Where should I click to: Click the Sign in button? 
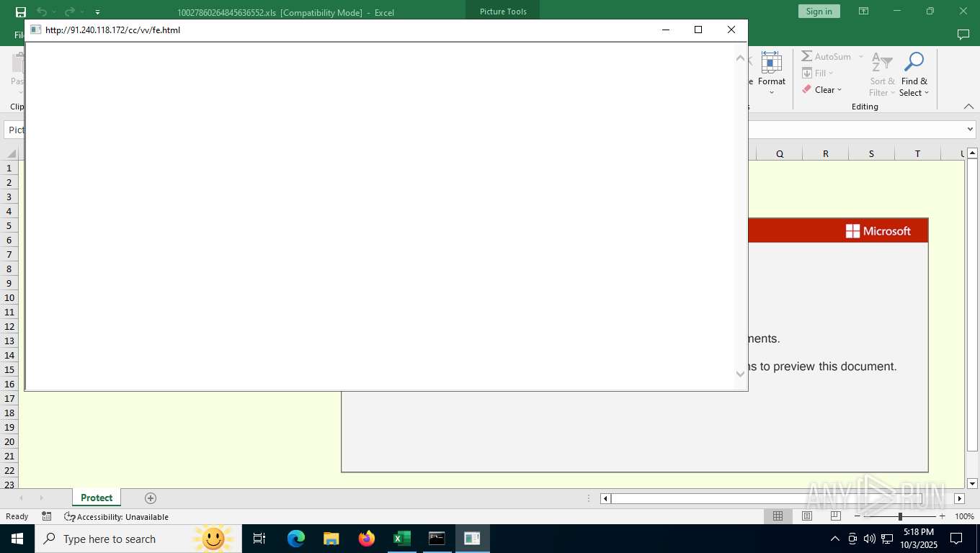(819, 12)
